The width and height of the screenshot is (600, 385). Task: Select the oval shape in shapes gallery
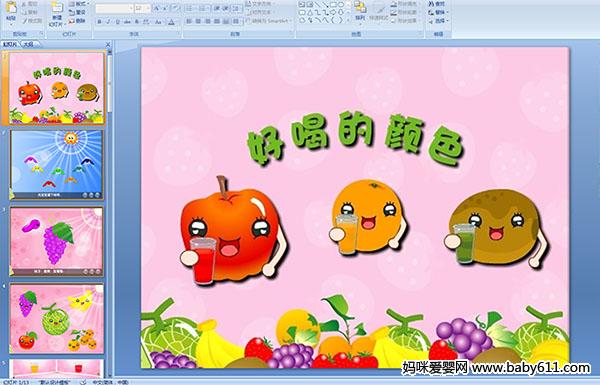(x=341, y=5)
